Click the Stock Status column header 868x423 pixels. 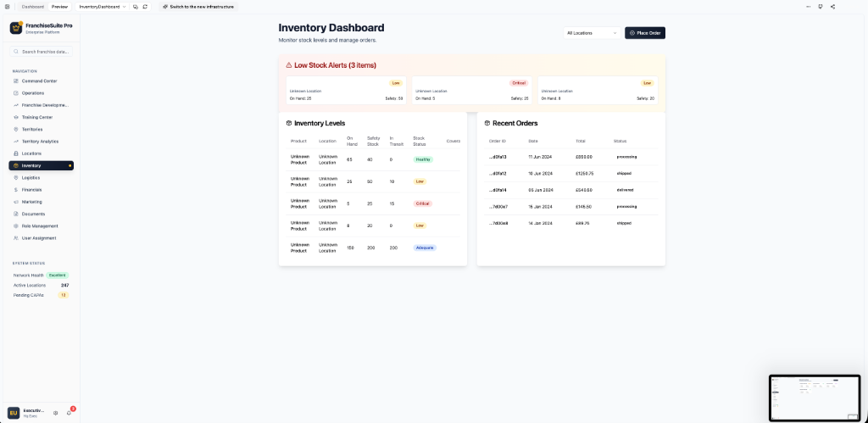pyautogui.click(x=419, y=142)
